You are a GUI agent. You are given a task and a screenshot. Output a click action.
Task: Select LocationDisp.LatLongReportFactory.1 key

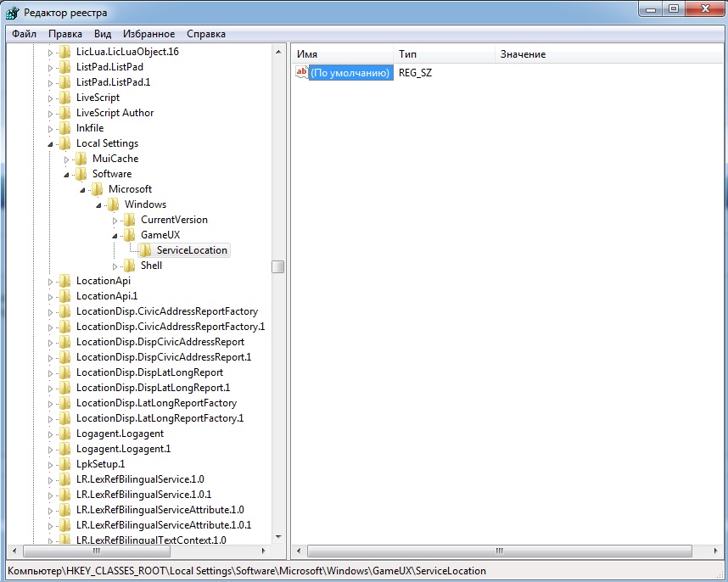(160, 418)
